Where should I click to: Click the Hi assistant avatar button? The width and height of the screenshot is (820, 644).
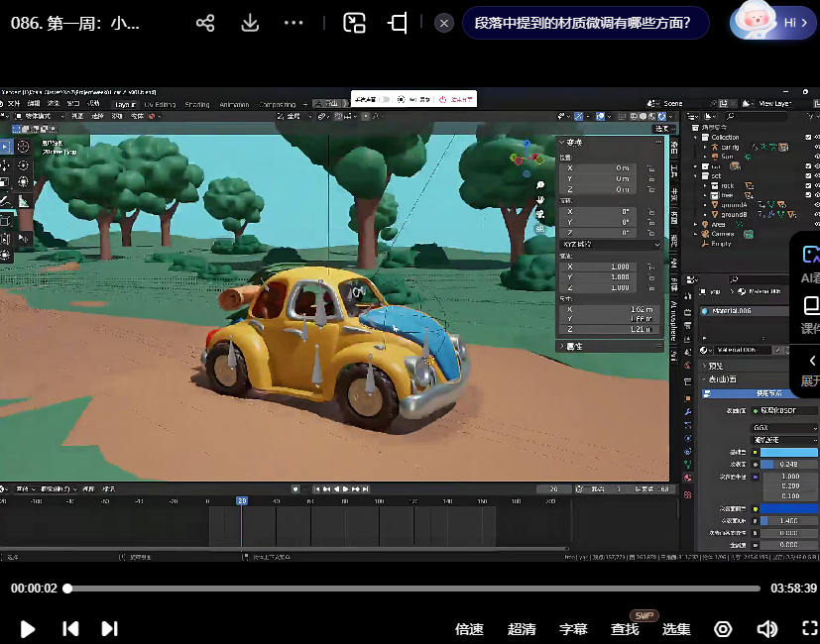click(x=773, y=23)
